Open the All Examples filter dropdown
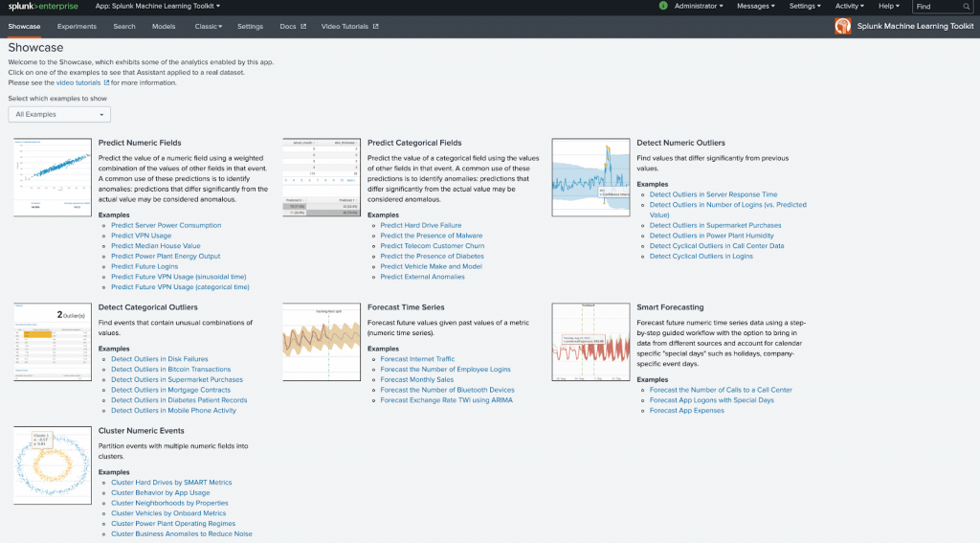The height and width of the screenshot is (543, 980). coord(59,115)
